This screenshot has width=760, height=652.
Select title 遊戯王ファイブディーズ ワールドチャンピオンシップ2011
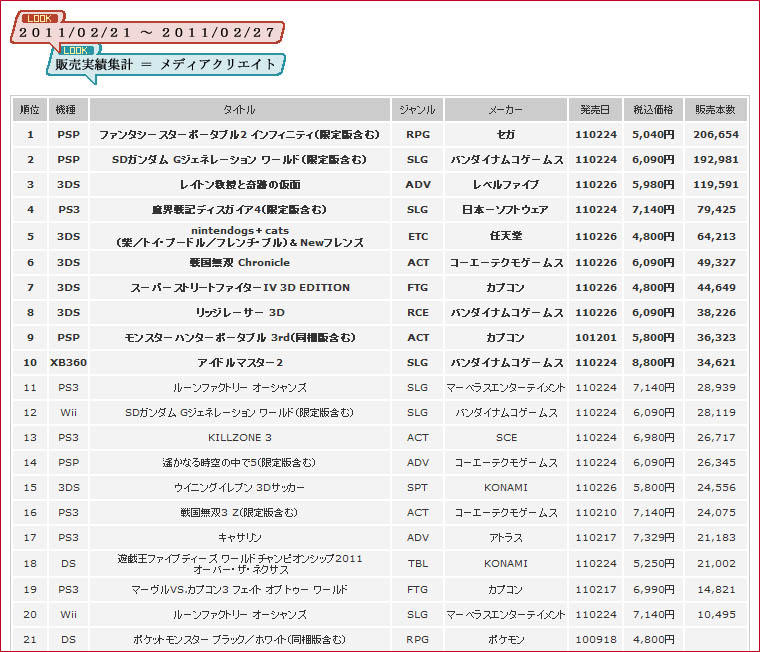239,564
